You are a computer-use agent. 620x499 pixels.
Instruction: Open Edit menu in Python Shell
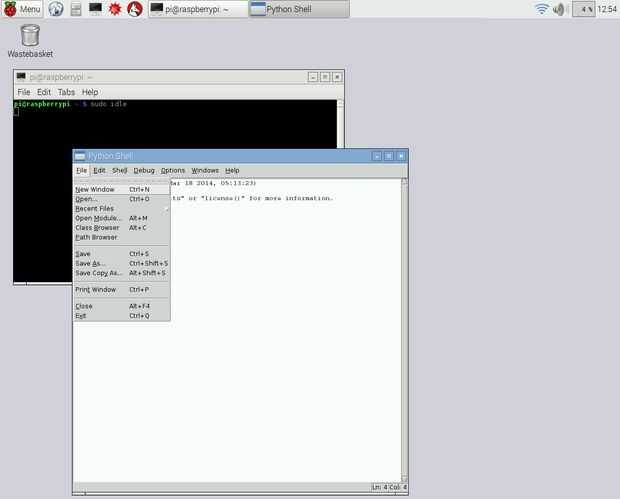(99, 170)
